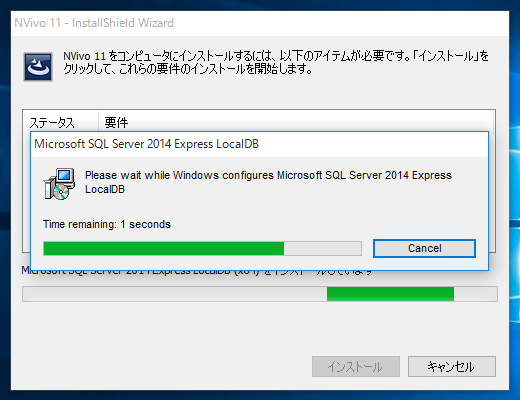The width and height of the screenshot is (520, 400).
Task: Click green filled part of SQL progress bar
Action: [x=164, y=249]
